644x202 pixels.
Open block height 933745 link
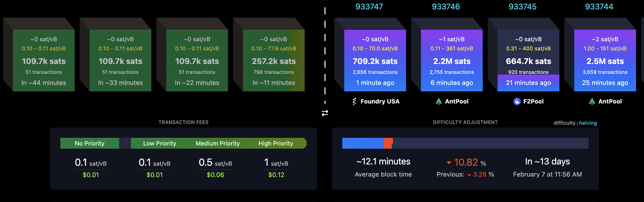[x=522, y=7]
